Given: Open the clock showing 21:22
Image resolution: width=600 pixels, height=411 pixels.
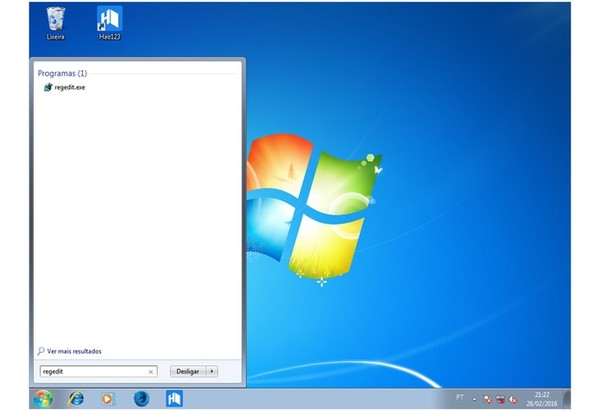Looking at the screenshot, I should [x=542, y=399].
